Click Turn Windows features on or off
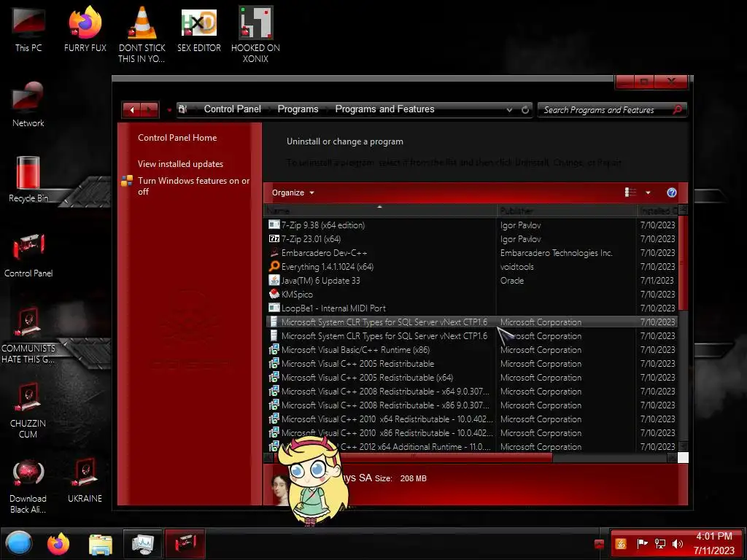The height and width of the screenshot is (560, 747). point(193,186)
